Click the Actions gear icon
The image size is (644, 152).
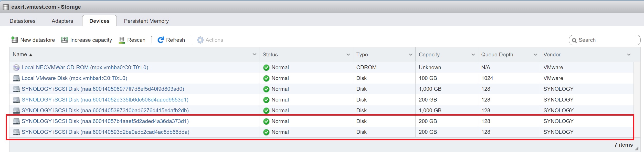[200, 40]
